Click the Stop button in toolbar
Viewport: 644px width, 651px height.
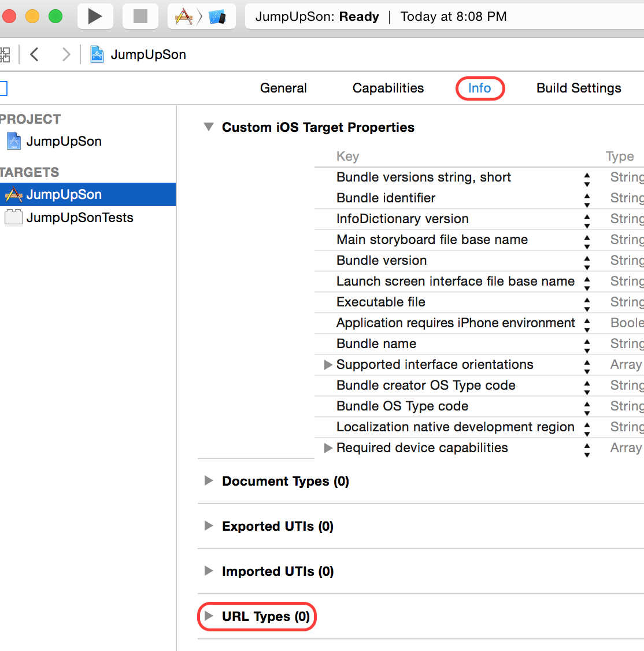point(140,17)
